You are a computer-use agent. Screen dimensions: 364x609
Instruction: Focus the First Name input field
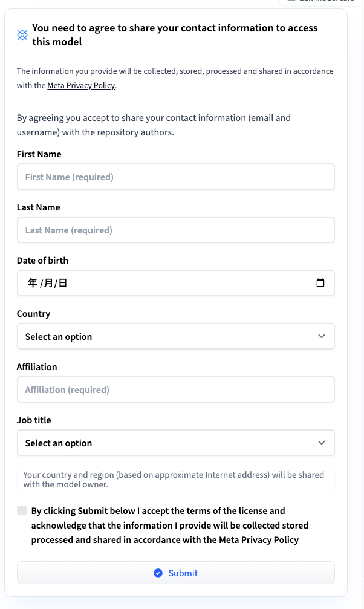click(175, 177)
